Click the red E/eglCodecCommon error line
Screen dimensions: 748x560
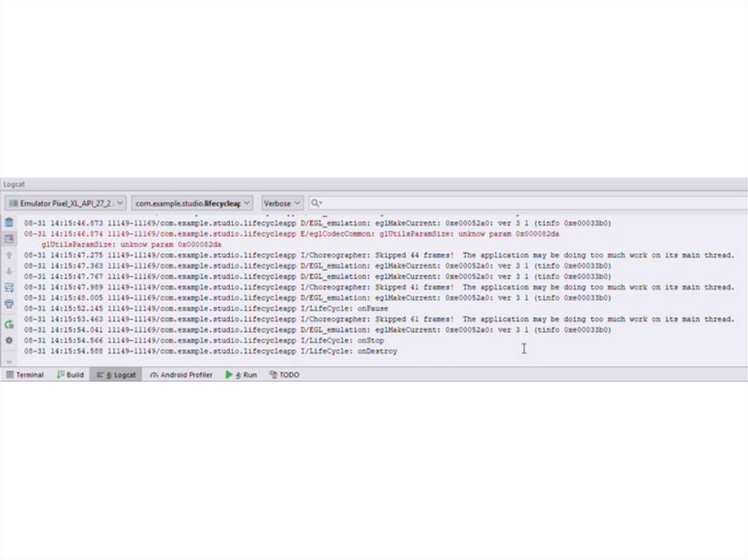tap(291, 234)
